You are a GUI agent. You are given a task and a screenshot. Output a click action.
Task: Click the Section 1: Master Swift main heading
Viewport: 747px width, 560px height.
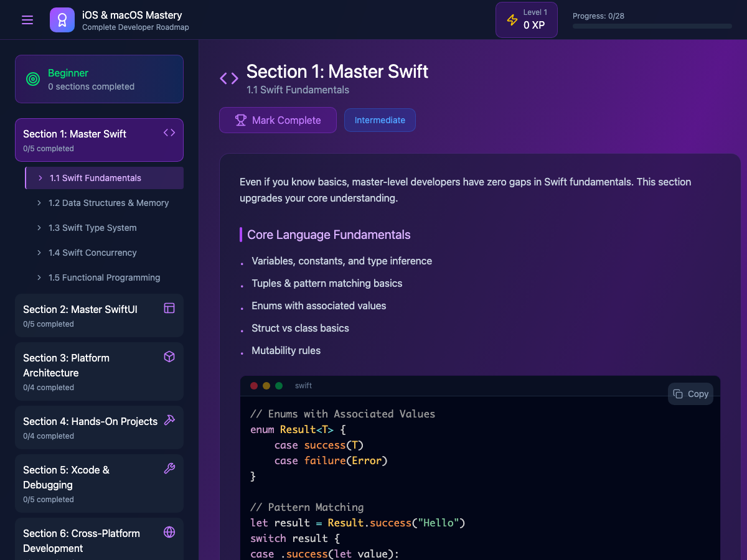pos(337,72)
